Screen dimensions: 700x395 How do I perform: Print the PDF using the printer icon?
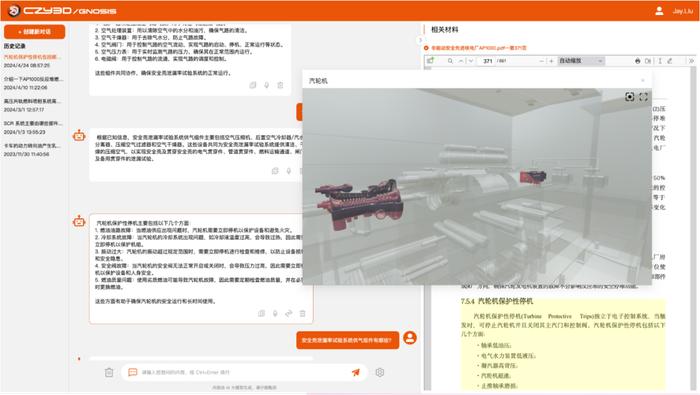pos(638,61)
